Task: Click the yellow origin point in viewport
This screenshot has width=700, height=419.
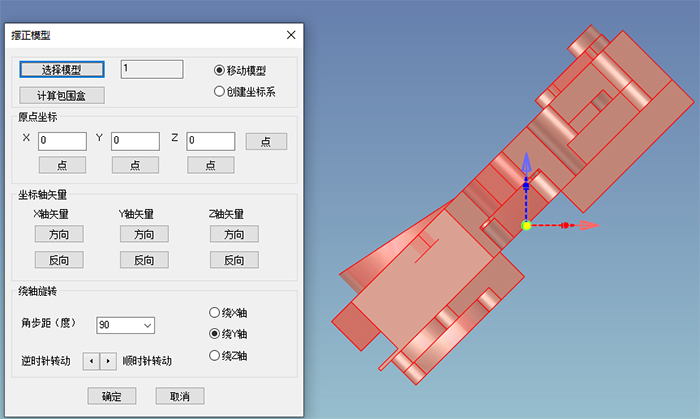Action: (526, 225)
